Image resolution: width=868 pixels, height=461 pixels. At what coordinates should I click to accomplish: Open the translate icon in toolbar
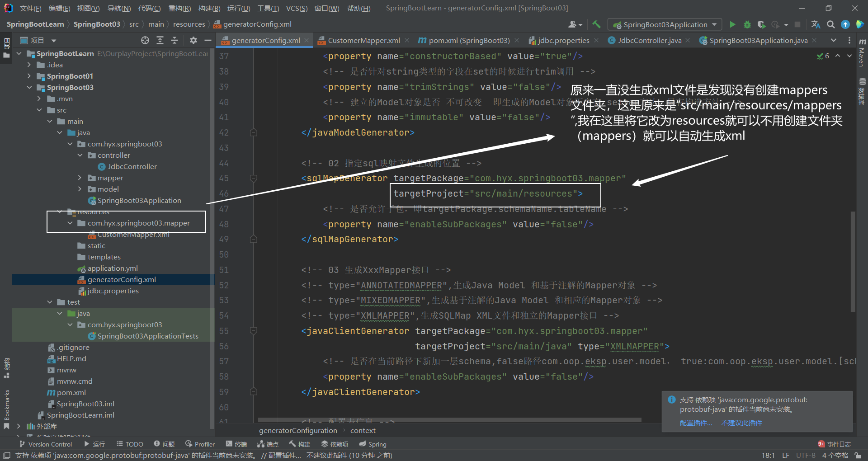click(816, 24)
